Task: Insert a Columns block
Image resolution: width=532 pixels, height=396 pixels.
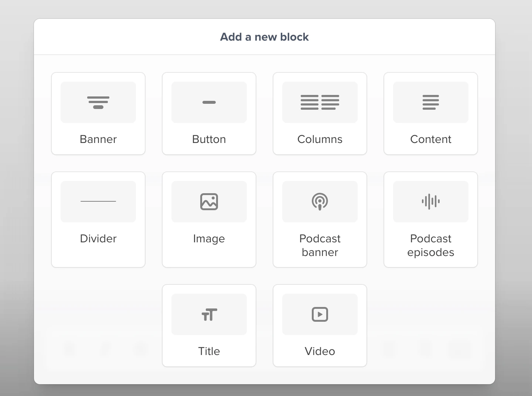Action: (x=320, y=113)
